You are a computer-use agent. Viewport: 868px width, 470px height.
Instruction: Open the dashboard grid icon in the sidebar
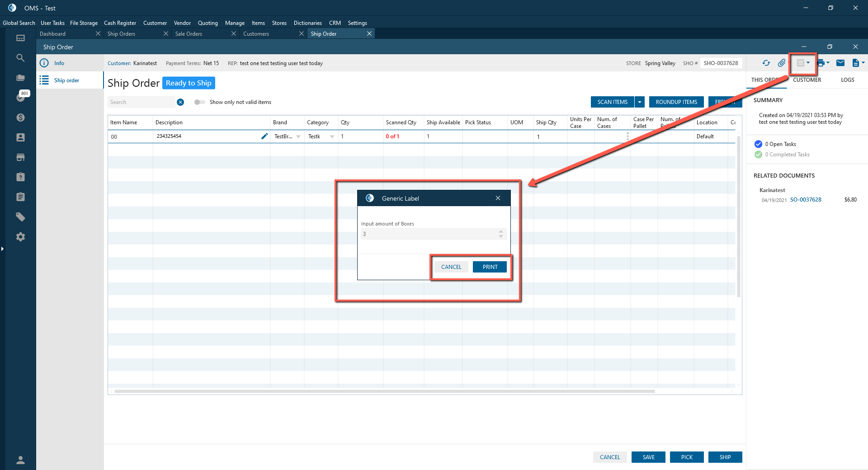click(20, 38)
